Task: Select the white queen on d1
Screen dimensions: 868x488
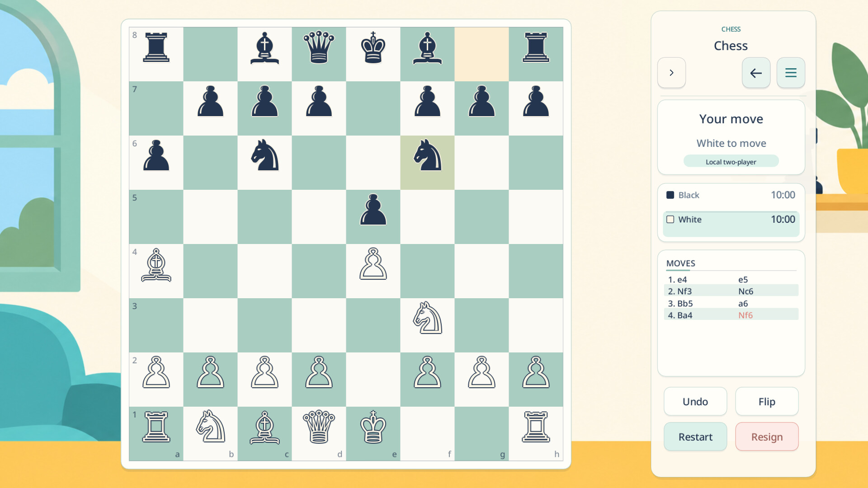Action: 319,427
